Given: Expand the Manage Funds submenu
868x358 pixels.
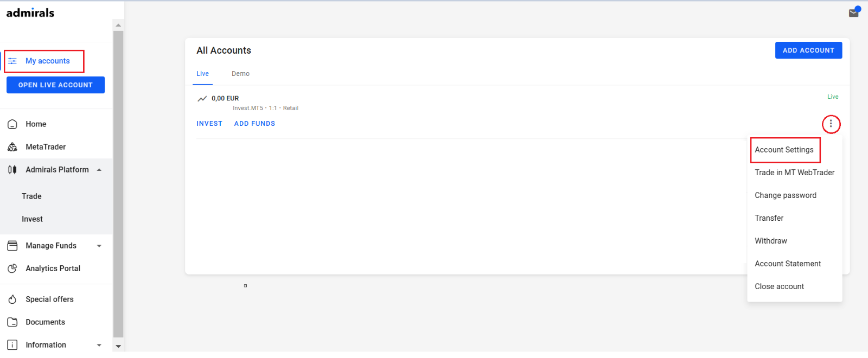Looking at the screenshot, I should pos(99,246).
